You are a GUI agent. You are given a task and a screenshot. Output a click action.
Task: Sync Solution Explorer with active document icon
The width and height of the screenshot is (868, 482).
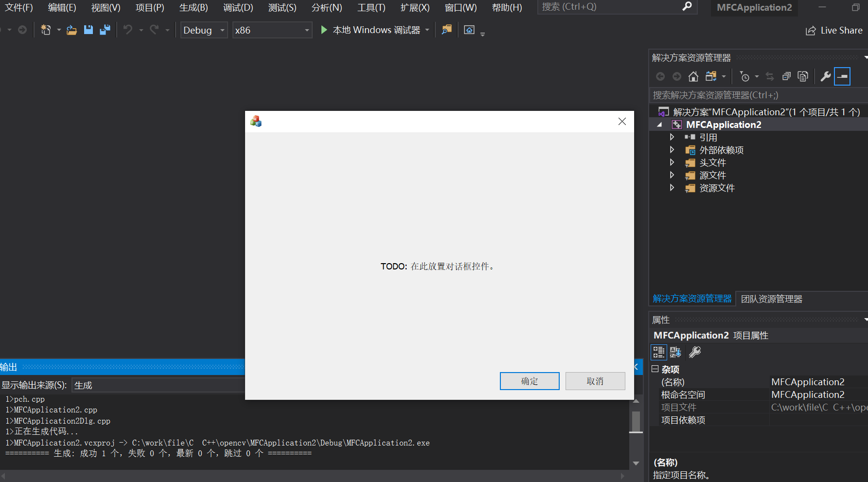[770, 76]
